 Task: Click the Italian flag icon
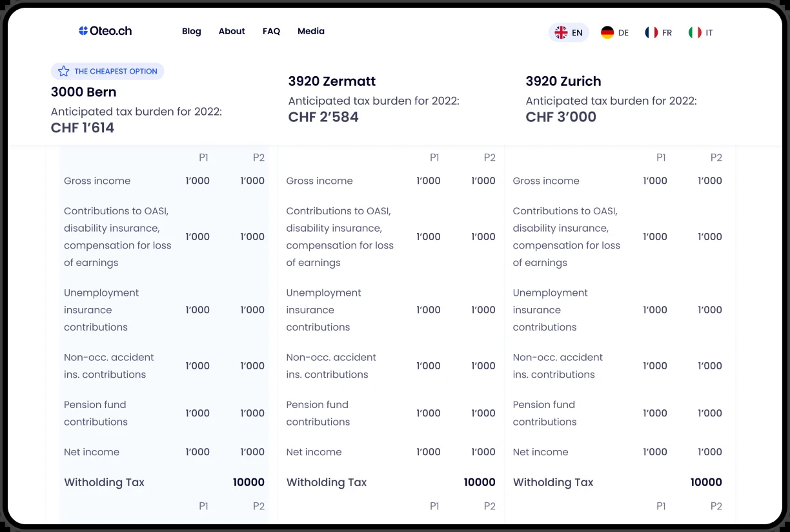point(695,32)
